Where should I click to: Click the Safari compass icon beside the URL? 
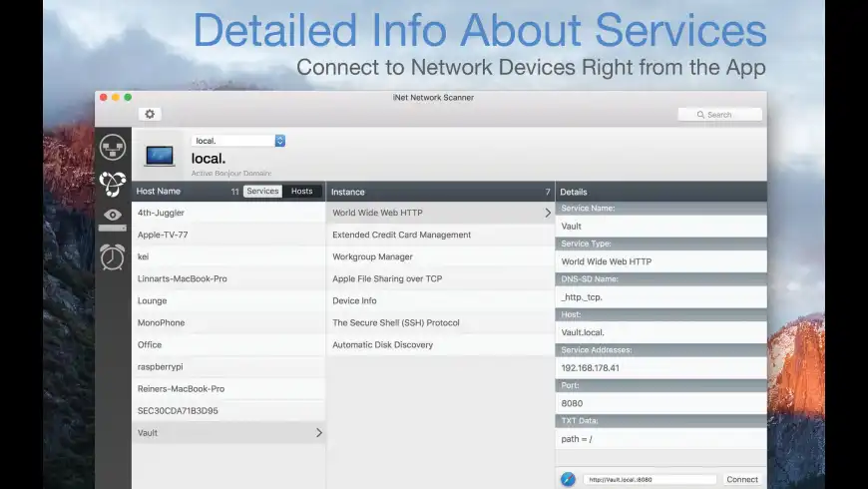coord(568,479)
